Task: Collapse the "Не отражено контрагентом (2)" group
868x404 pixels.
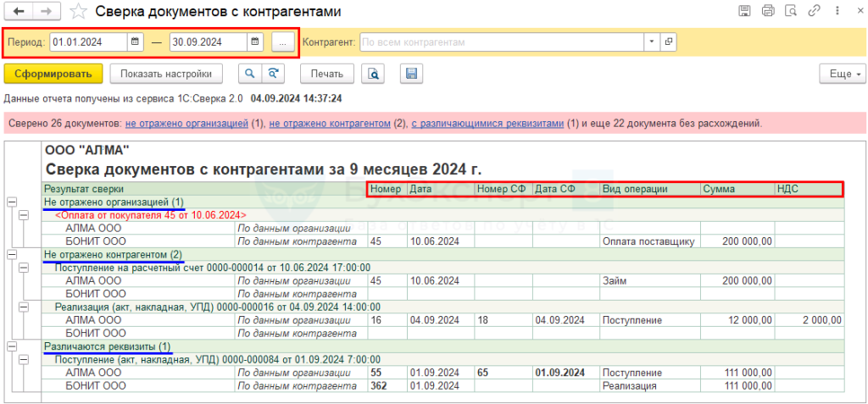Action: [12, 254]
